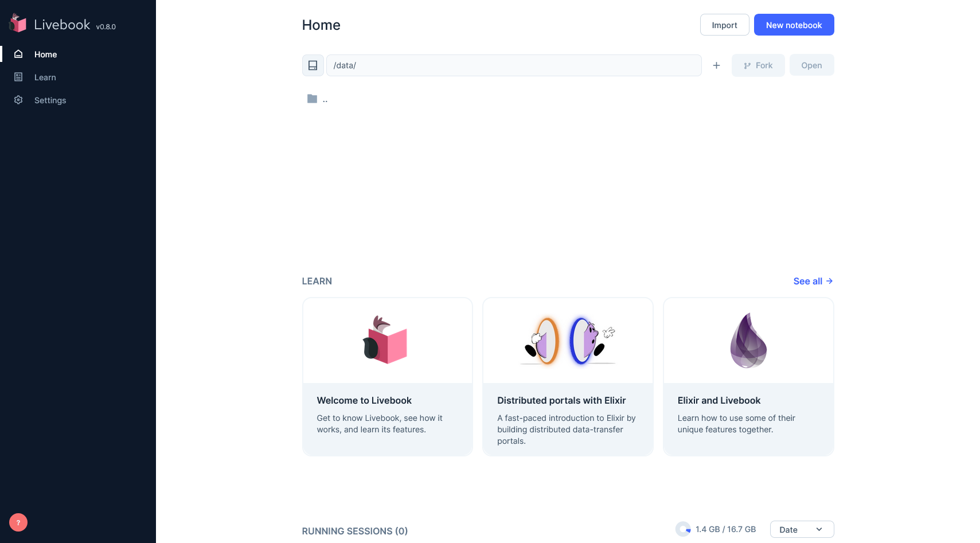The image size is (980, 543).
Task: Click the Learn notebook icon in sidebar
Action: (18, 77)
